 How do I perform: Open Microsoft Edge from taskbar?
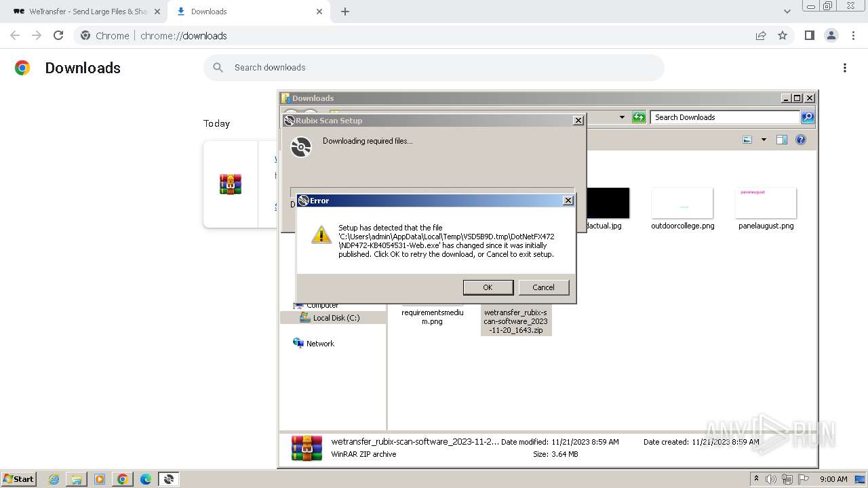click(x=145, y=479)
